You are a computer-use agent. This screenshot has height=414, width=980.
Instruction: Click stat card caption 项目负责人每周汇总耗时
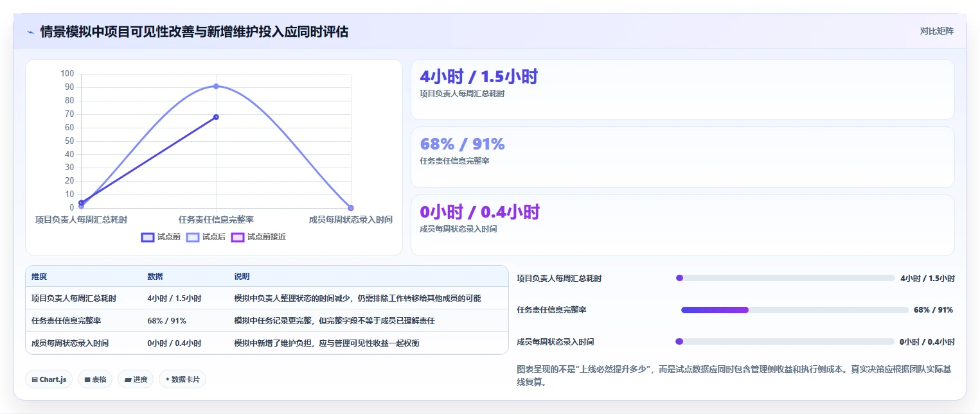[462, 93]
